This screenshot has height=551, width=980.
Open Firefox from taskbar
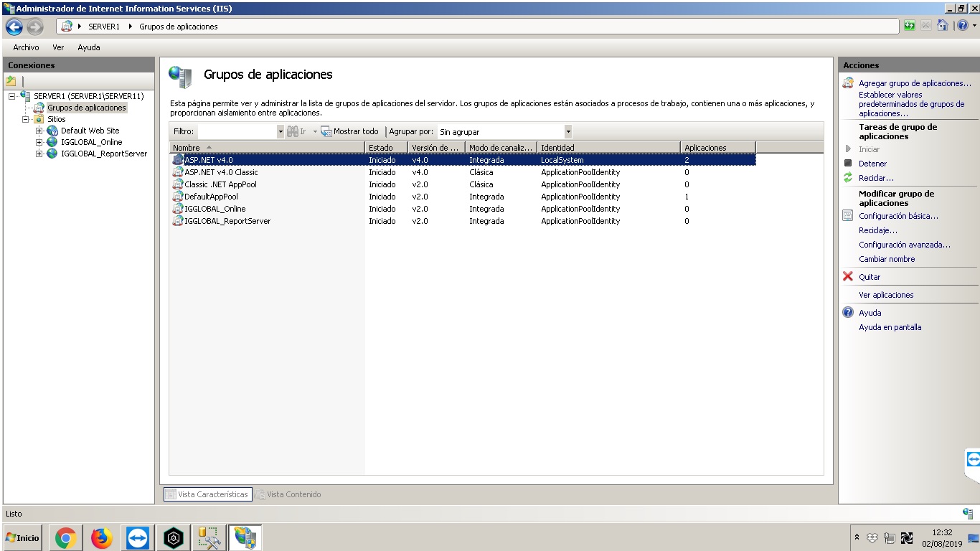[102, 537]
